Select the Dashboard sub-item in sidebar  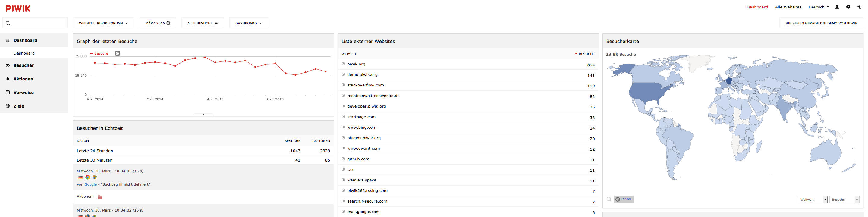(24, 53)
